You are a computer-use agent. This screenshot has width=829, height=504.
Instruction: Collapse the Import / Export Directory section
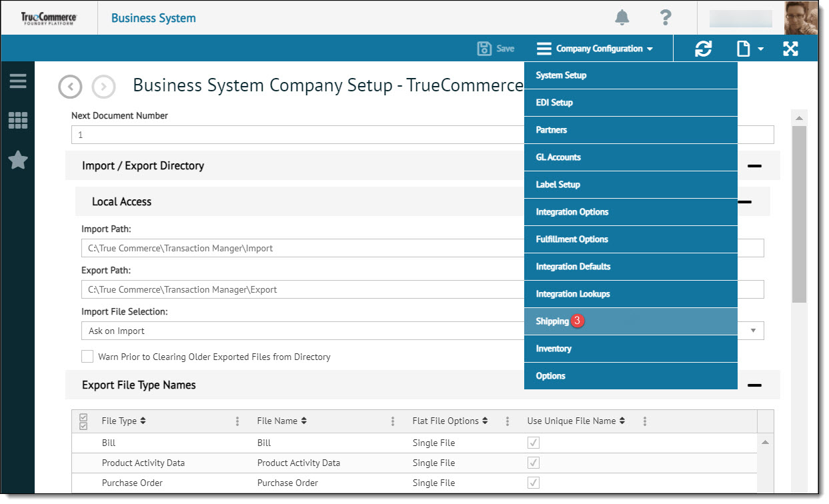pos(754,166)
